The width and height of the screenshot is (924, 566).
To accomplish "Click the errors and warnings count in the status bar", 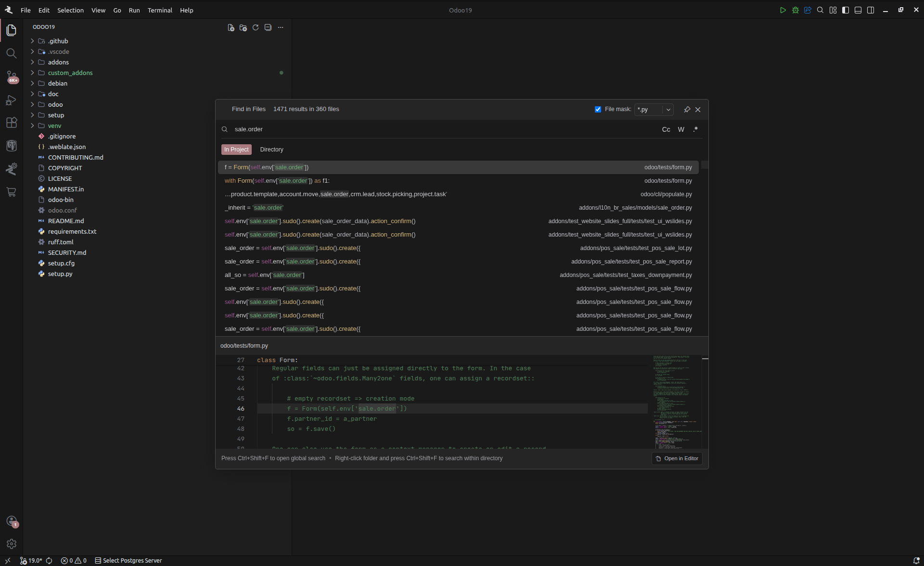I will point(74,561).
